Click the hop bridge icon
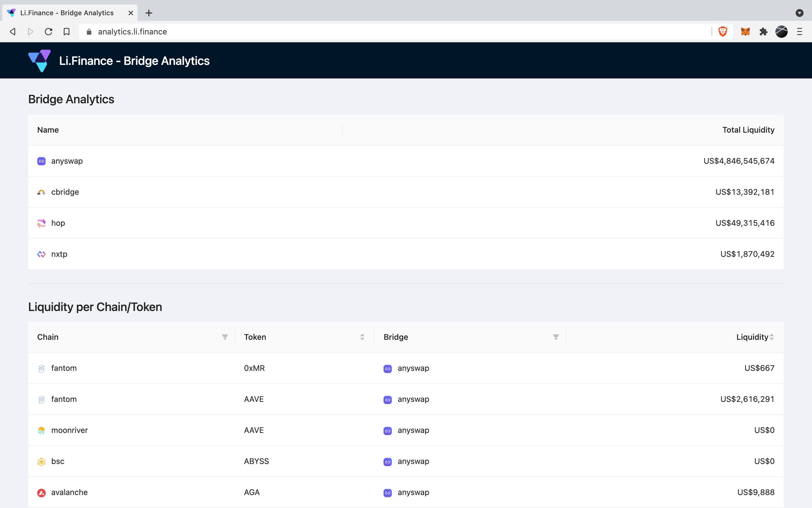 tap(41, 223)
